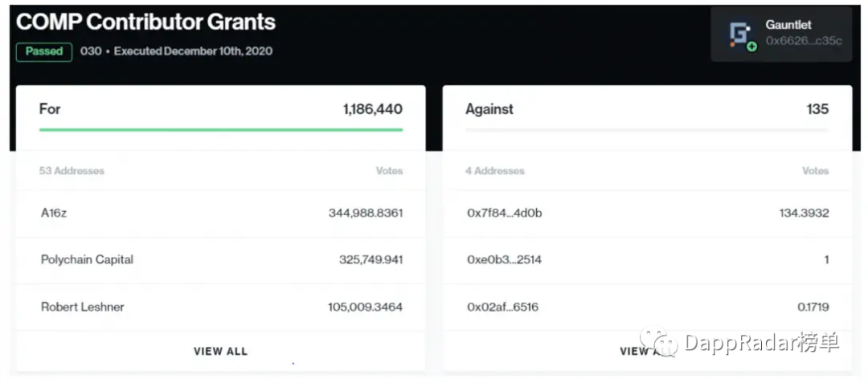This screenshot has height=383, width=868.
Task: Click the 53 Addresses label
Action: 72,171
